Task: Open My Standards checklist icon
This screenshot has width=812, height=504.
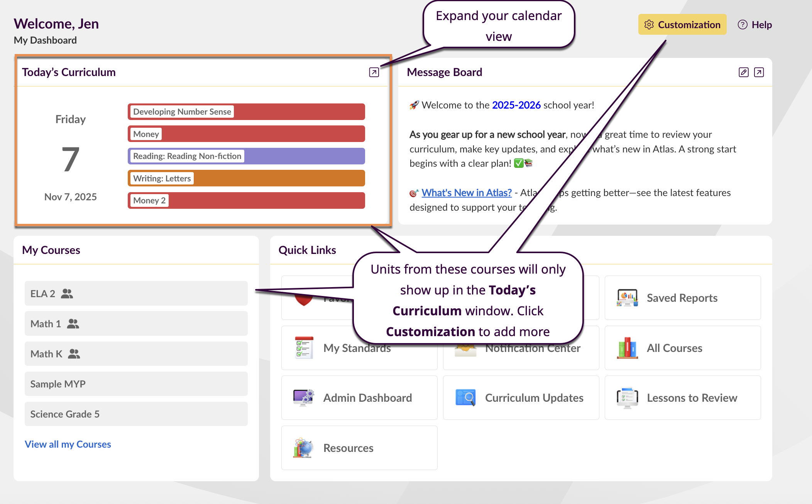Action: (x=303, y=348)
